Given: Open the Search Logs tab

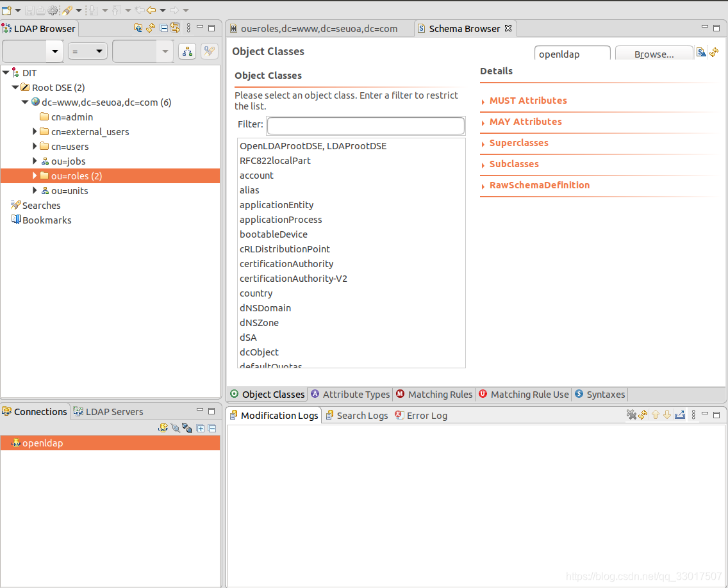Looking at the screenshot, I should point(356,415).
